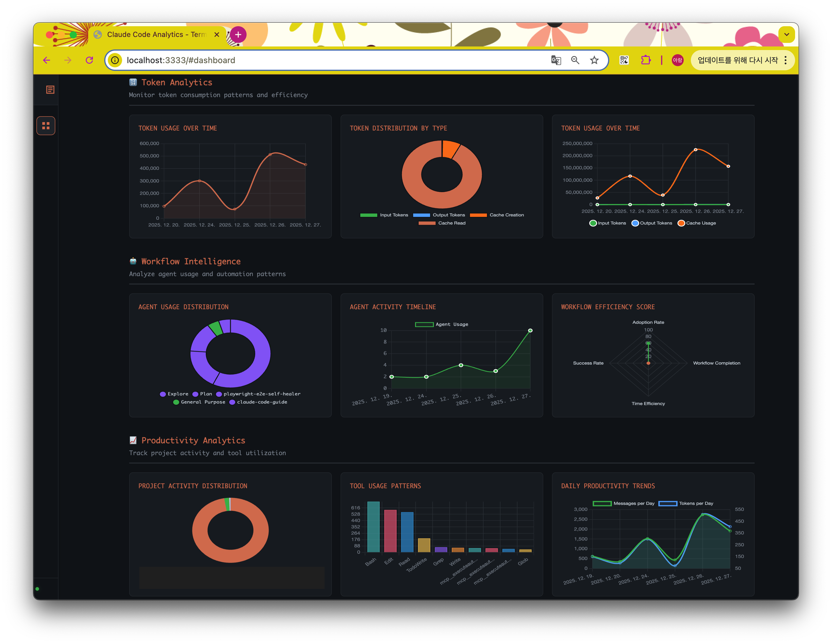This screenshot has width=832, height=644.
Task: Click the browser reload button
Action: (x=90, y=60)
